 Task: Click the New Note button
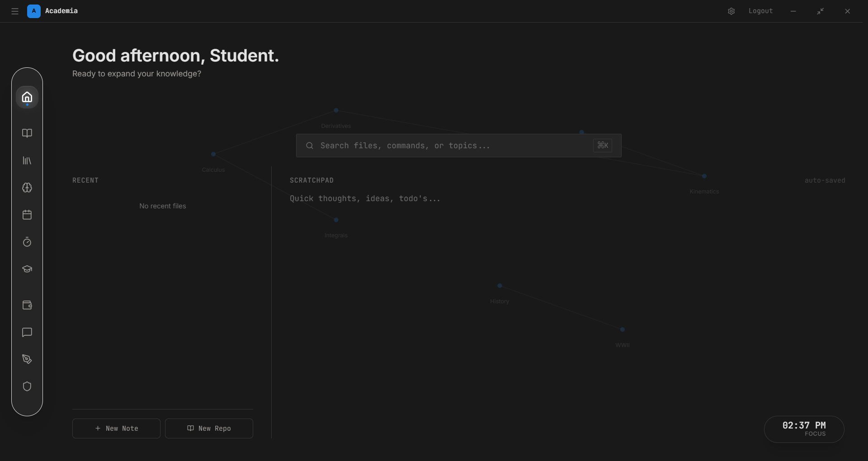click(x=116, y=428)
